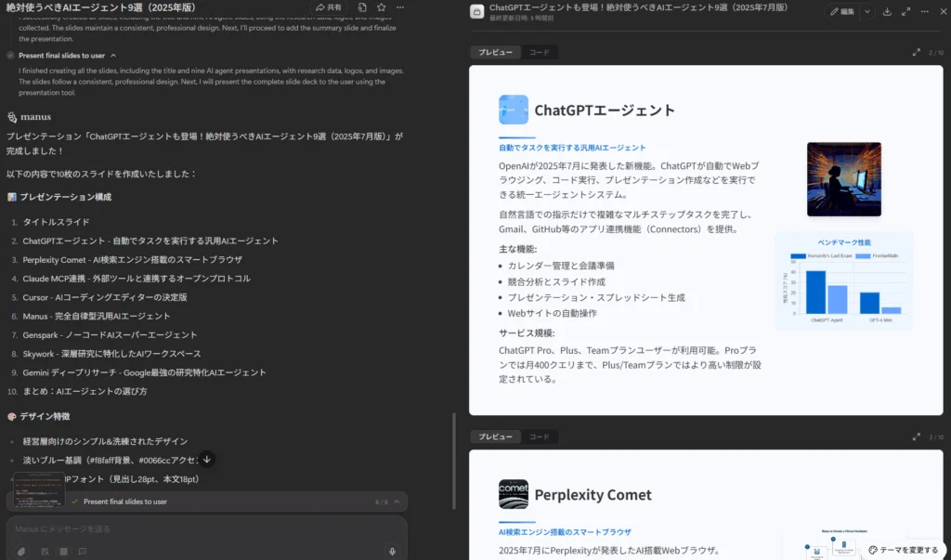Switch to the コード tab on slide 3
Screen dimensions: 951x560
pos(539,436)
